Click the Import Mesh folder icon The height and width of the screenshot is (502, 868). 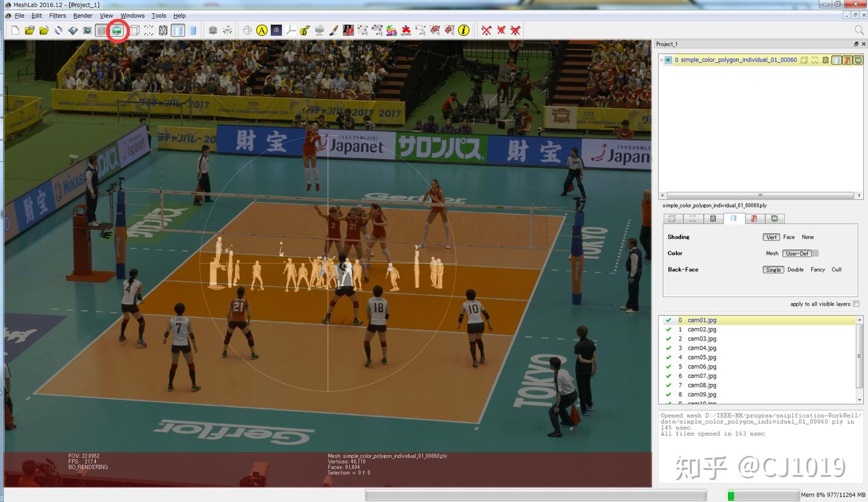click(x=44, y=30)
